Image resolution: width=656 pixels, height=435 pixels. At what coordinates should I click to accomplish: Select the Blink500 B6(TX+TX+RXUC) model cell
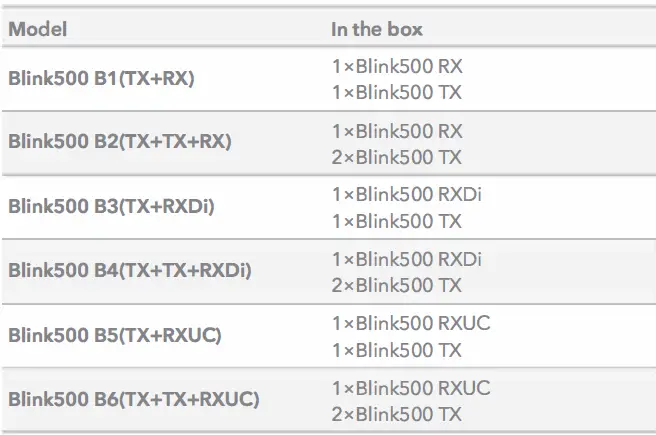[x=134, y=399]
